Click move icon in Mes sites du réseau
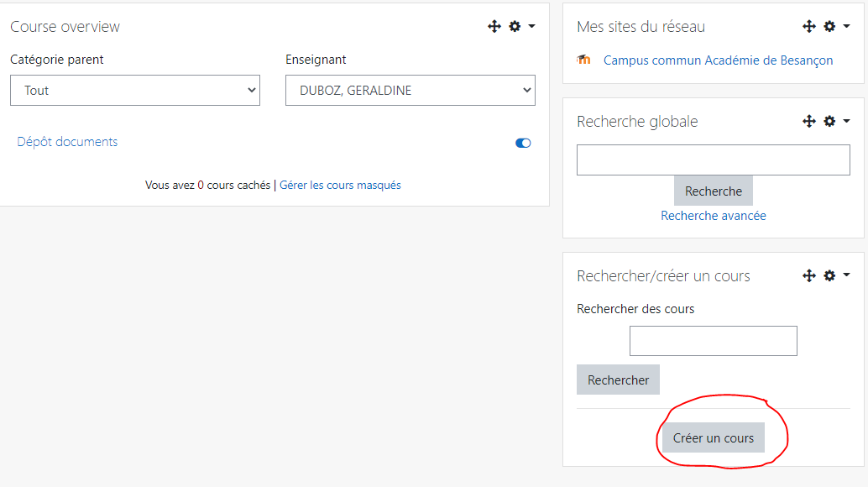The image size is (868, 487). (809, 26)
